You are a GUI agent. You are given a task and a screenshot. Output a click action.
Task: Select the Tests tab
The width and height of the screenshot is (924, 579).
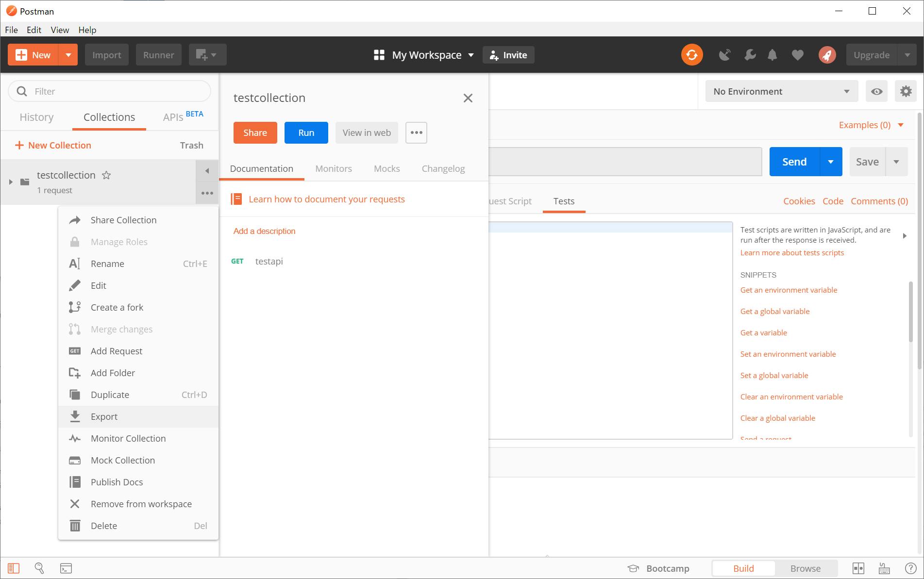point(564,201)
